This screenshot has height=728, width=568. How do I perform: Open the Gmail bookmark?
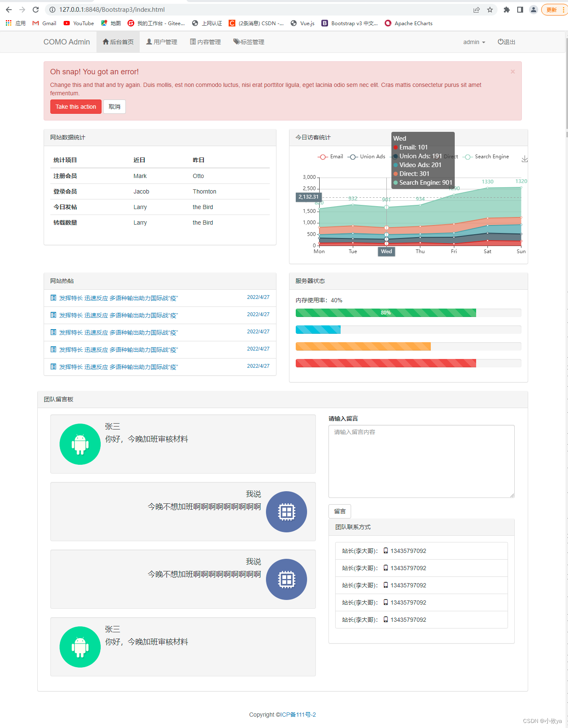(44, 24)
